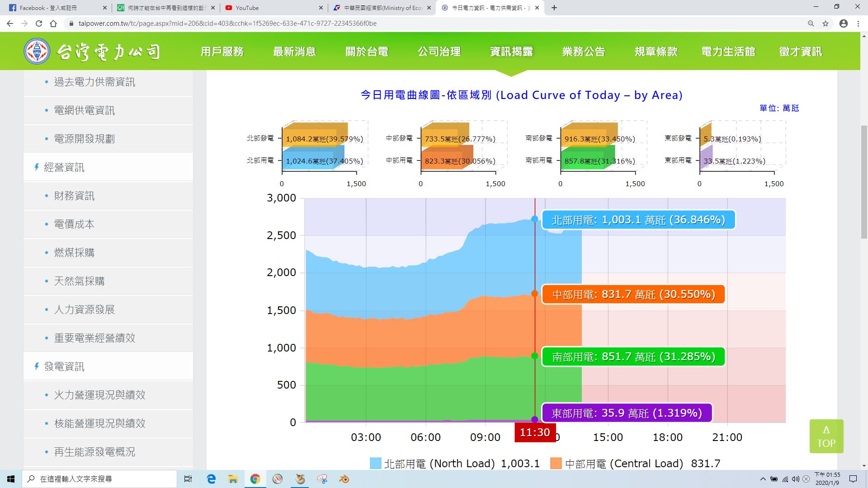Click the Taipower company logo

click(x=92, y=52)
